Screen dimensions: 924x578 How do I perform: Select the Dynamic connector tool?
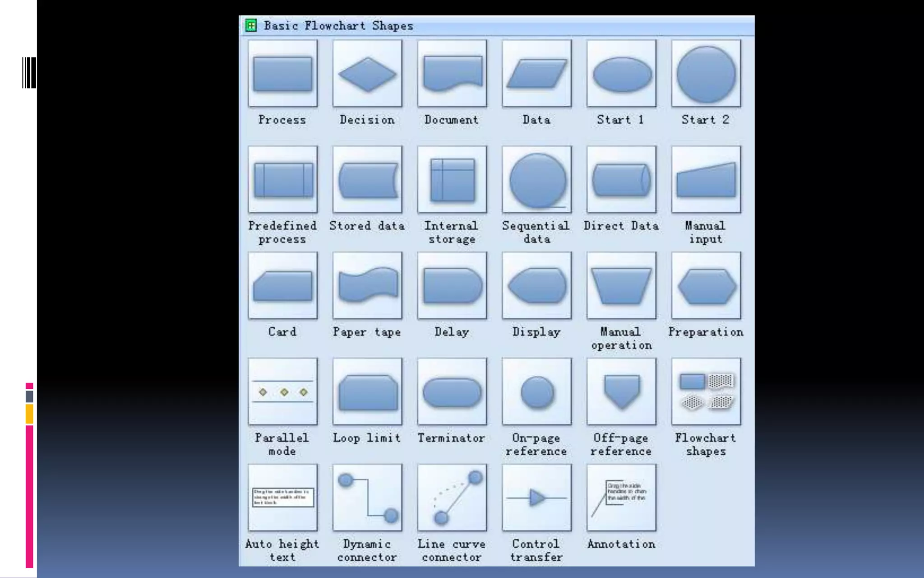pyautogui.click(x=367, y=498)
